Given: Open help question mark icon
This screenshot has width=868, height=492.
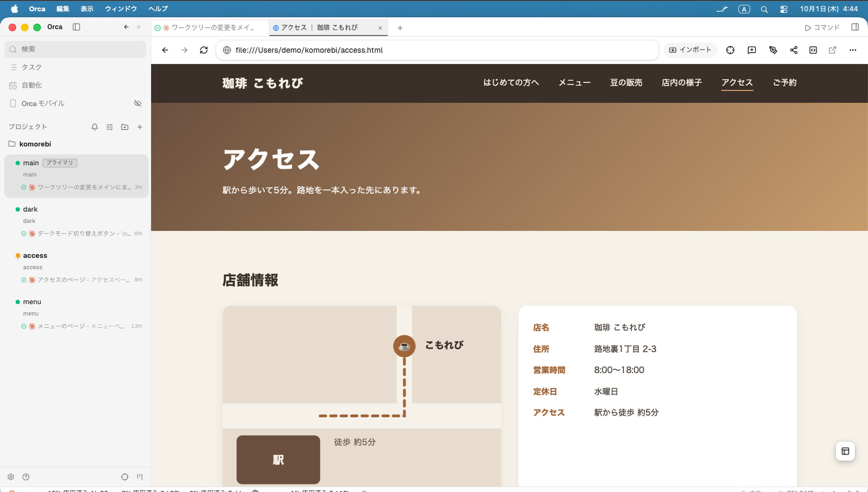Looking at the screenshot, I should (x=25, y=477).
